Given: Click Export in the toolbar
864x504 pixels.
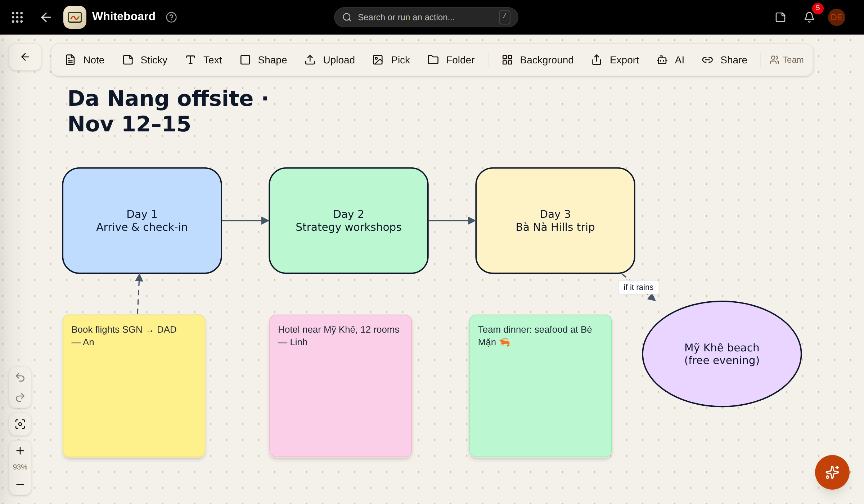Looking at the screenshot, I should (x=615, y=60).
